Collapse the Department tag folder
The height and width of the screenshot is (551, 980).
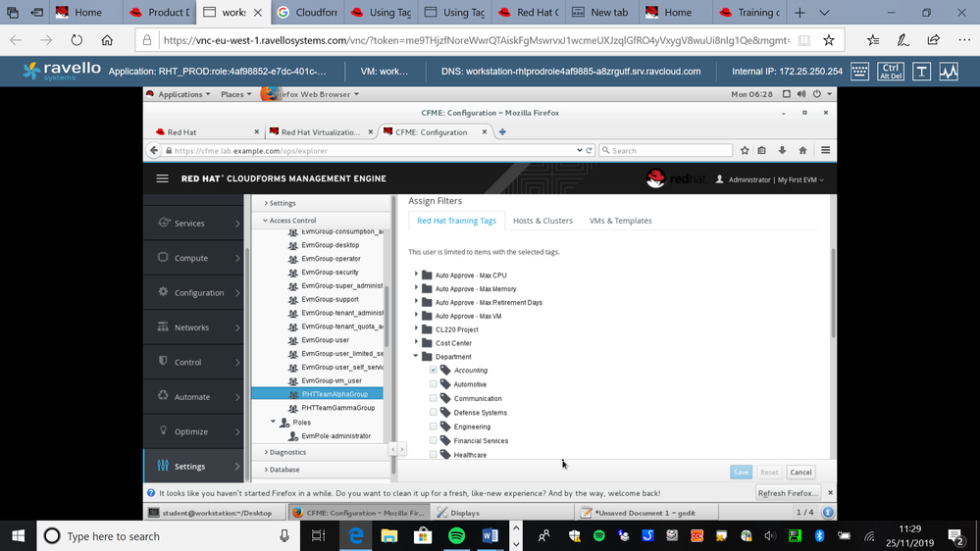click(x=416, y=357)
